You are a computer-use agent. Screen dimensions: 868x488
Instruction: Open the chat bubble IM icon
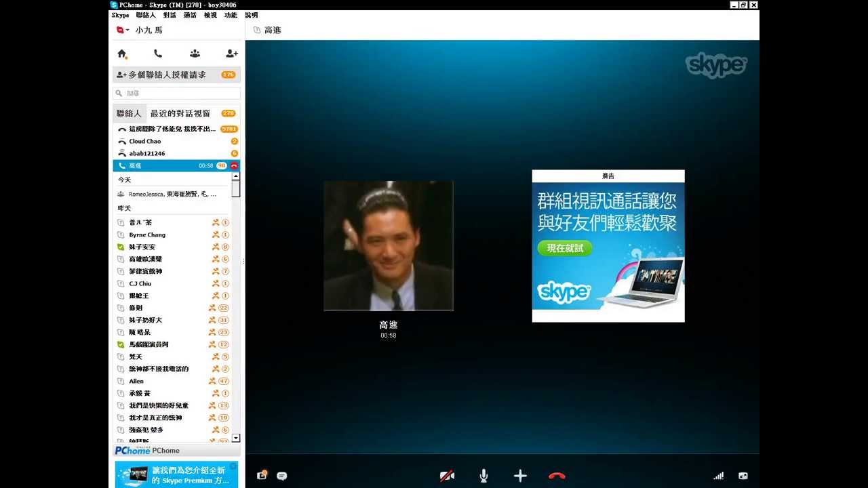[281, 476]
